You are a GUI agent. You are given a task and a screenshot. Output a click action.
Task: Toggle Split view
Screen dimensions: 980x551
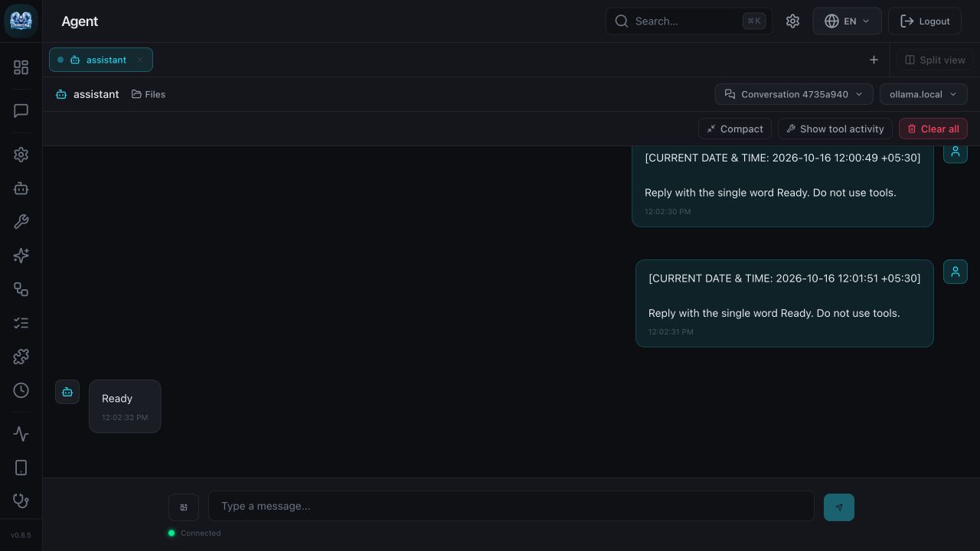[935, 60]
